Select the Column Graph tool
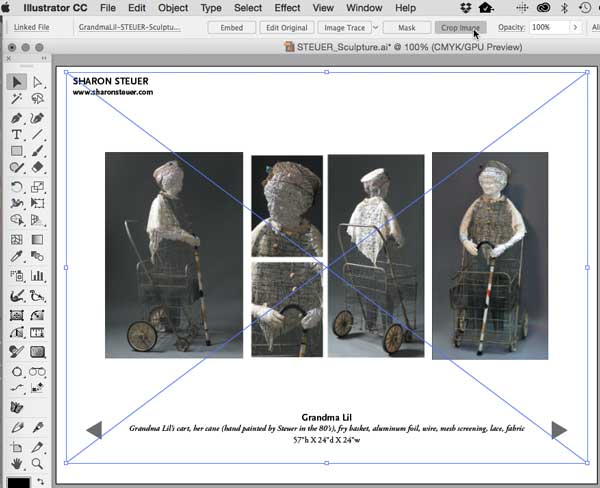600x488 pixels. click(x=37, y=276)
